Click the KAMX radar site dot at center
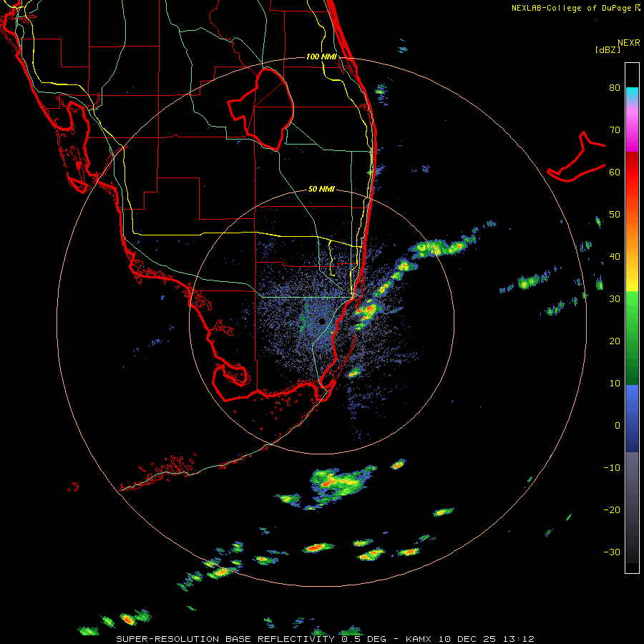The width and height of the screenshot is (644, 644). [x=321, y=321]
